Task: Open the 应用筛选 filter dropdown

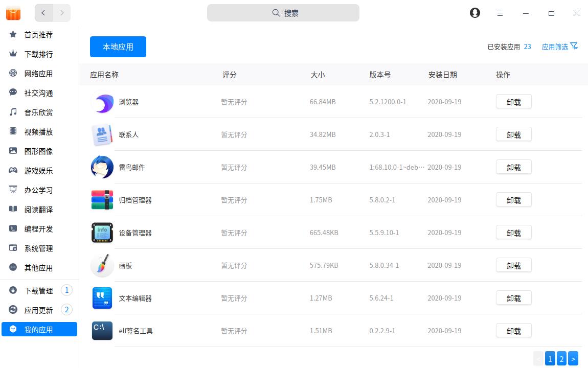Action: click(x=559, y=47)
